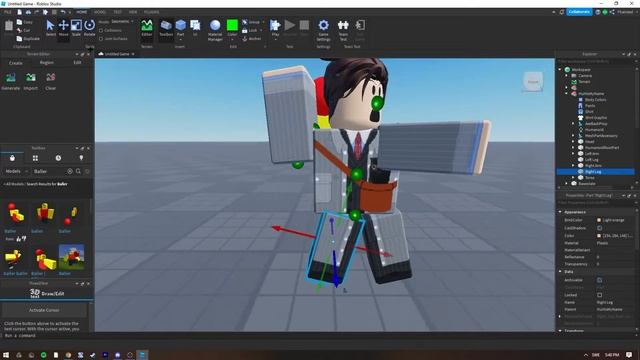Open the Toolbox Marketplace tab icon
640x360 pixels.
(12, 158)
